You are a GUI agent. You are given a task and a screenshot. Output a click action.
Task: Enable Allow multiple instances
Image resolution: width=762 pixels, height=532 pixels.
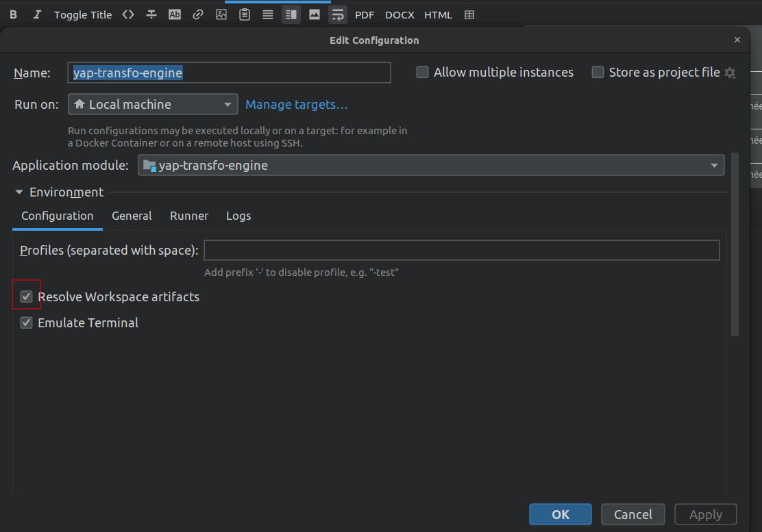point(422,73)
